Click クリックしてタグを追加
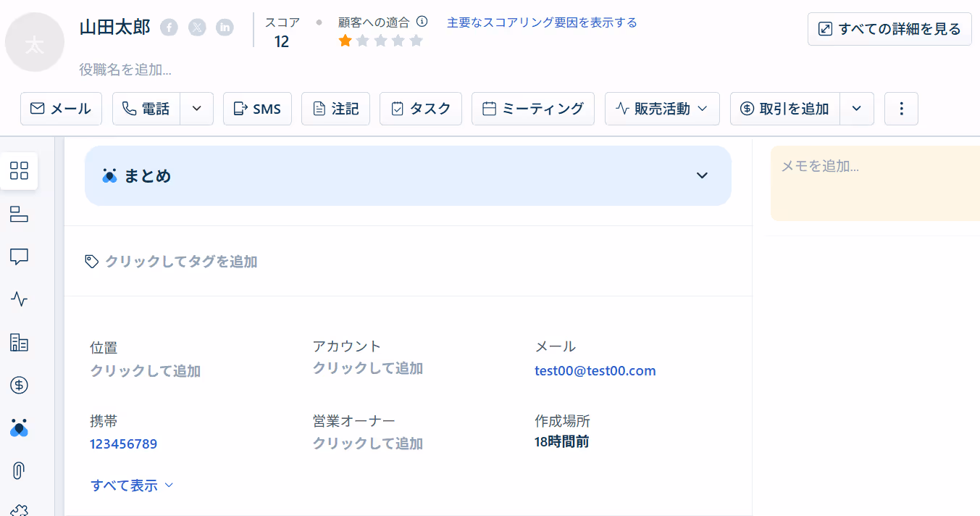This screenshot has width=980, height=516. point(181,262)
